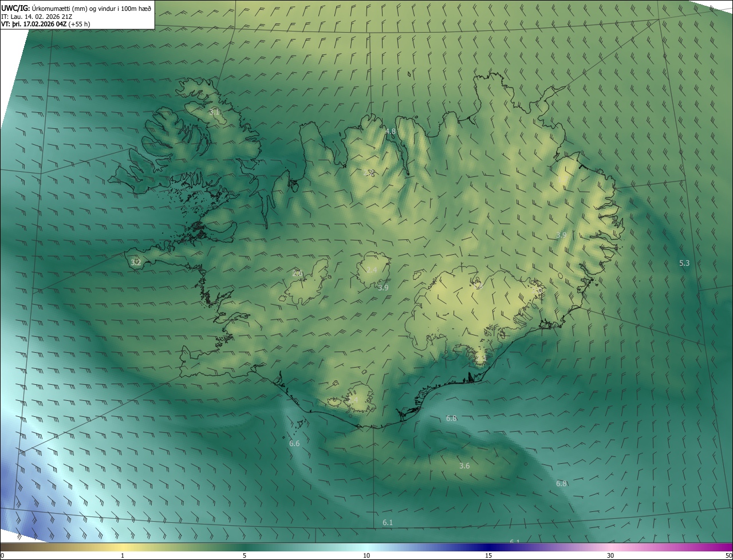Click the 4.8 value on the north coast

(x=391, y=132)
